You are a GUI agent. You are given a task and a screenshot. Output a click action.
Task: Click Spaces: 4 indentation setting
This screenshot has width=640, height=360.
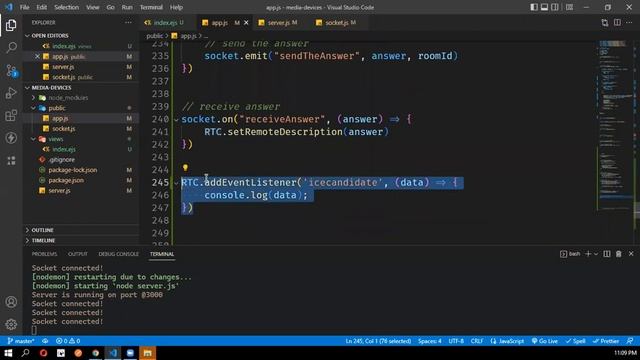(429, 341)
